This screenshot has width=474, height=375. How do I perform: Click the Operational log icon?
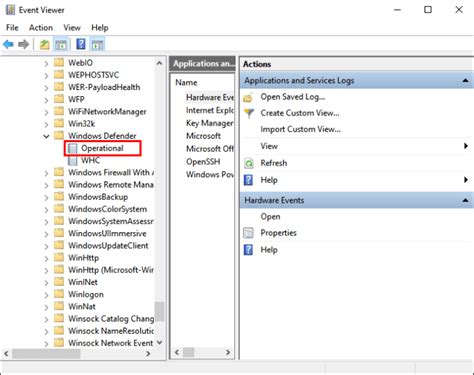72,148
